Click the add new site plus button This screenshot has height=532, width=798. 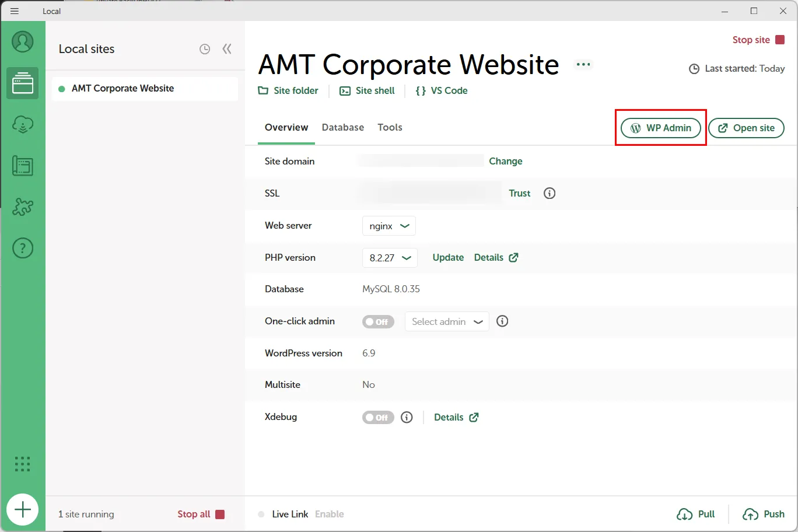point(23,510)
